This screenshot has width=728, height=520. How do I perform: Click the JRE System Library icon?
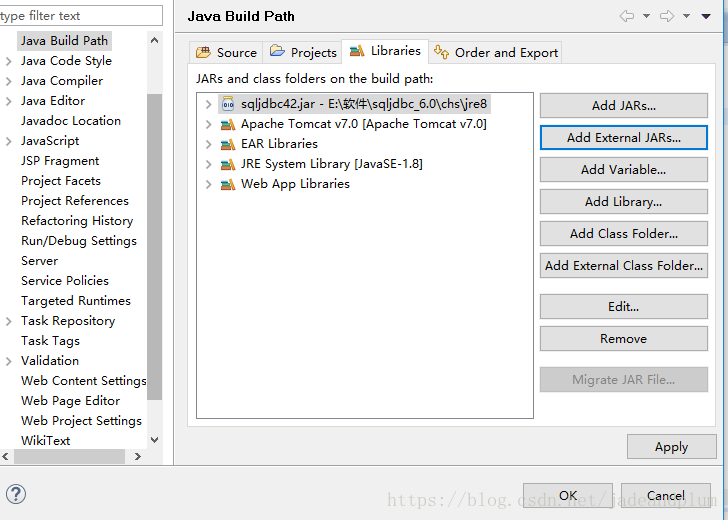[228, 164]
